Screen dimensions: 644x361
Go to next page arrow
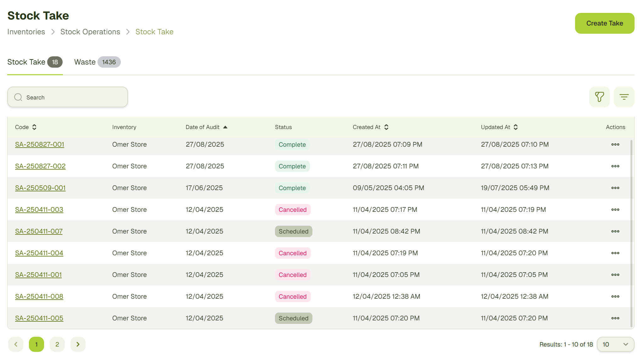coord(78,344)
